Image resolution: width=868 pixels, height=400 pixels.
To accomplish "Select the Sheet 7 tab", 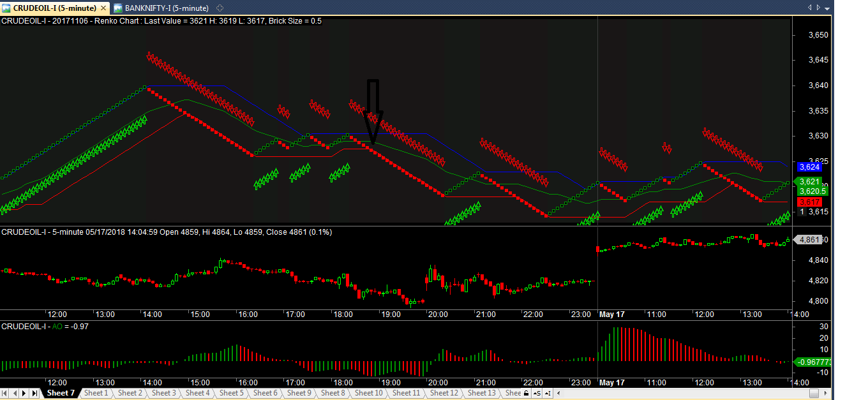I will click(61, 393).
